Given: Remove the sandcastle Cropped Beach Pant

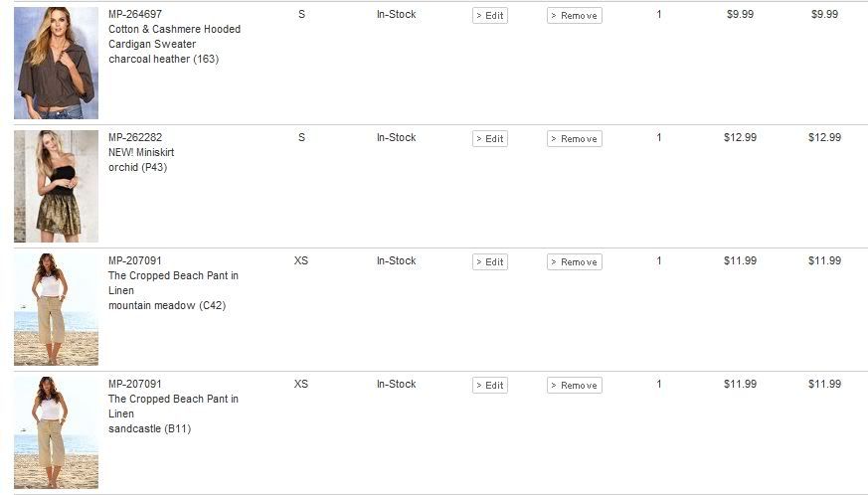Looking at the screenshot, I should [574, 386].
